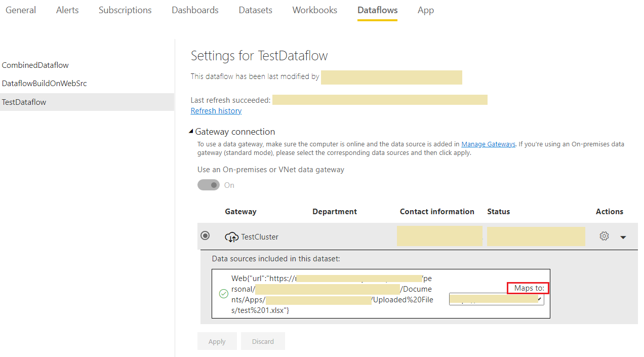Viewport: 644px width, 357px height.
Task: Open the TestCluster gateway settings gear
Action: (604, 236)
